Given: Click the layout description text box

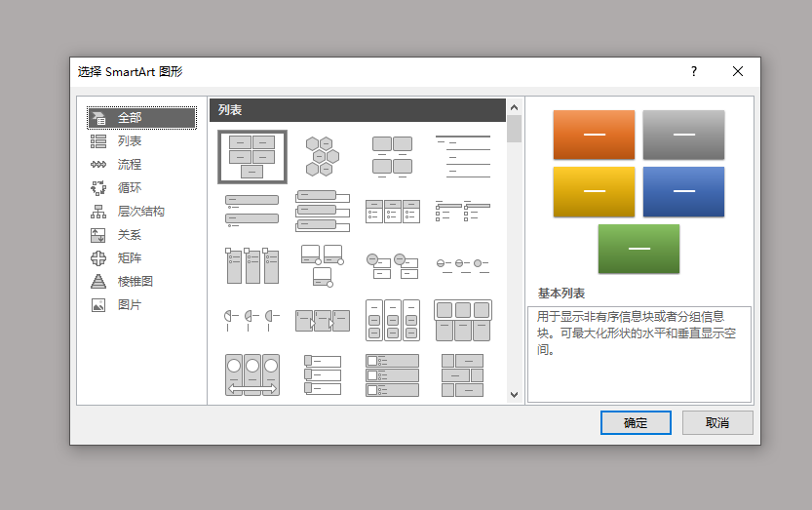Looking at the screenshot, I should (x=639, y=354).
